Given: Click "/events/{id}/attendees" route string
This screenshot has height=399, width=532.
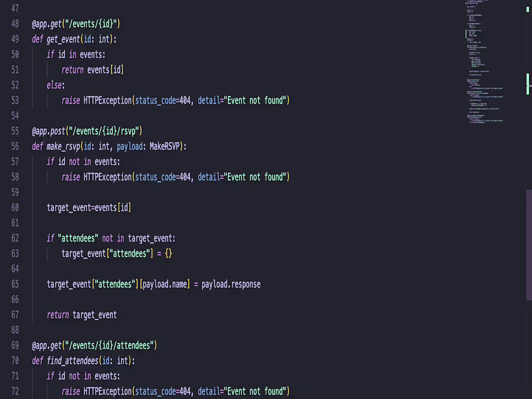Looking at the screenshot, I should (110, 345).
